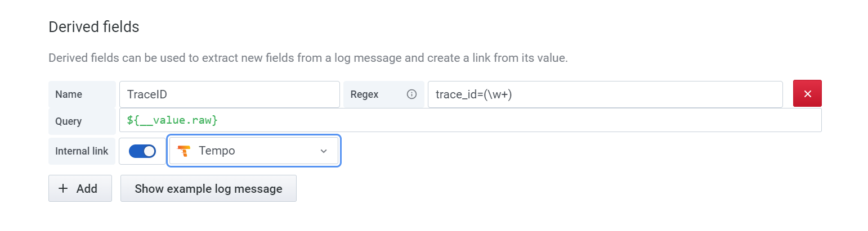Click the Regex info icon
The width and height of the screenshot is (868, 231).
[x=411, y=94]
